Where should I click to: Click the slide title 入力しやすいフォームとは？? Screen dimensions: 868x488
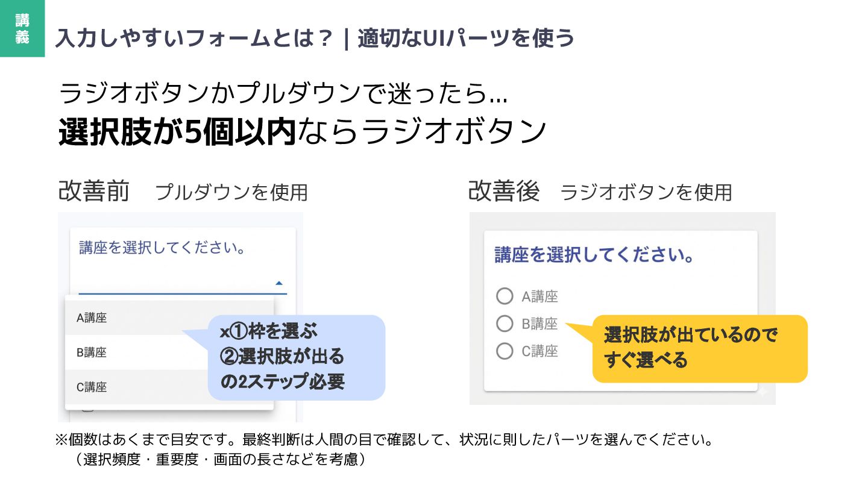194,39
